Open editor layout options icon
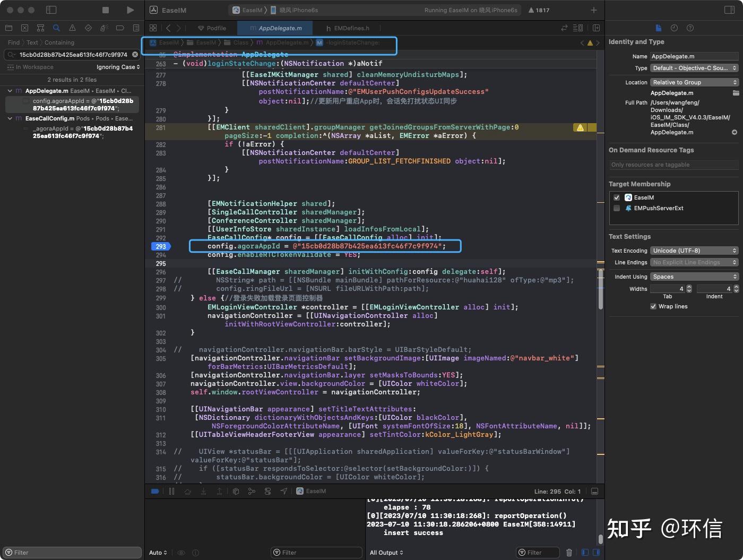Image resolution: width=743 pixels, height=560 pixels. pos(578,28)
